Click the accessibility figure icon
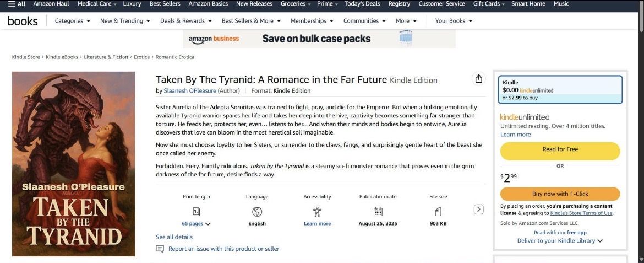 317,212
